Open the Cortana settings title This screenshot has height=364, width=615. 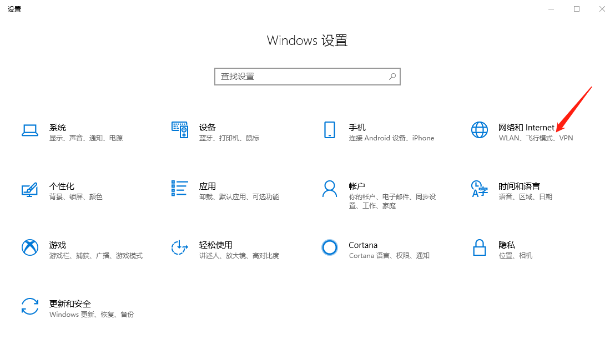pos(363,245)
